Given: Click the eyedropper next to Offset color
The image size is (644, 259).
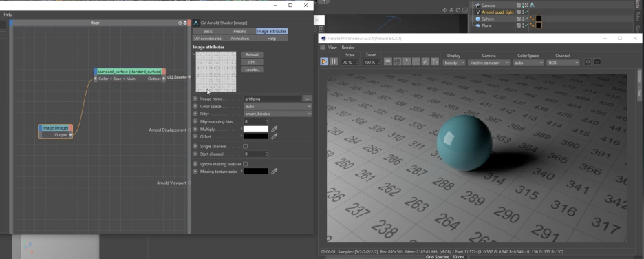Looking at the screenshot, I should pyautogui.click(x=275, y=136).
